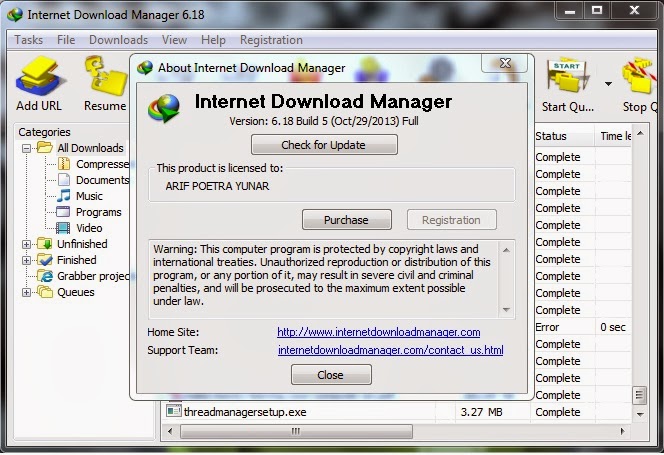Click the Start Queue toolbar icon
664x455 pixels.
pyautogui.click(x=568, y=76)
